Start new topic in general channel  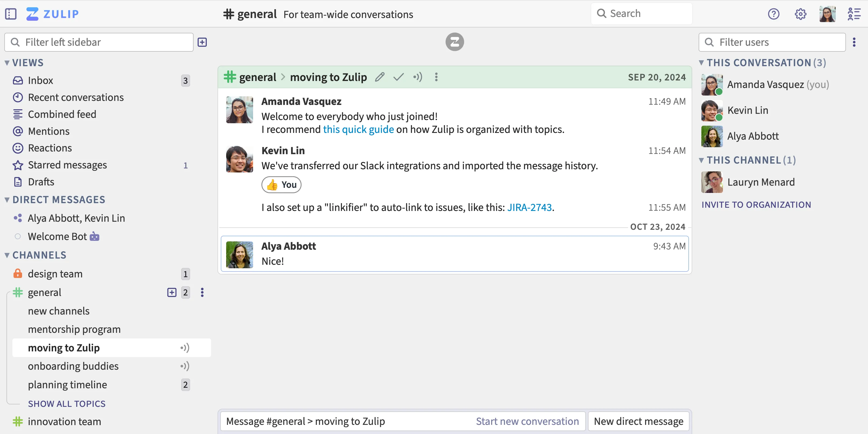click(x=172, y=292)
